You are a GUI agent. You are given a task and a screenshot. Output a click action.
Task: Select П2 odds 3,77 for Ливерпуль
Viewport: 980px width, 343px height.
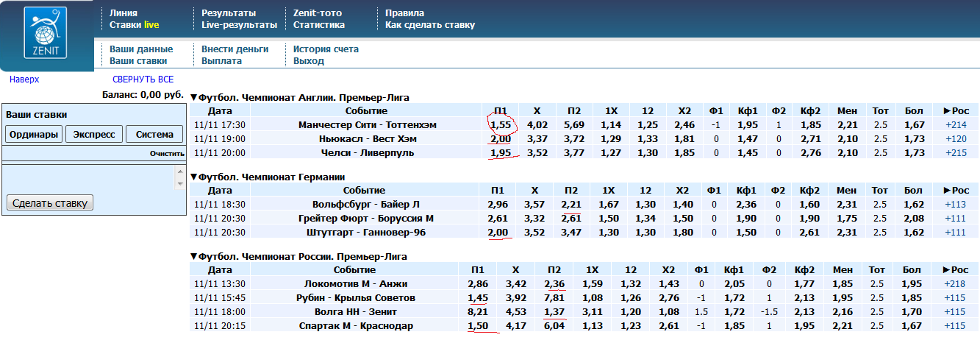[575, 152]
